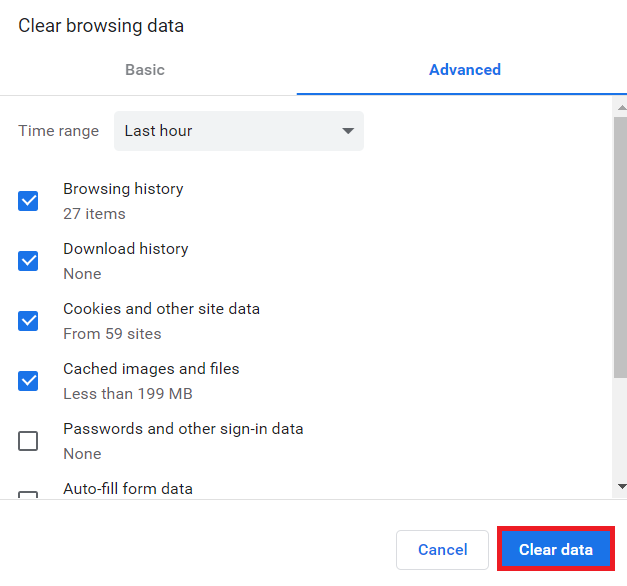Click the scrollbar down arrow

pyautogui.click(x=620, y=487)
